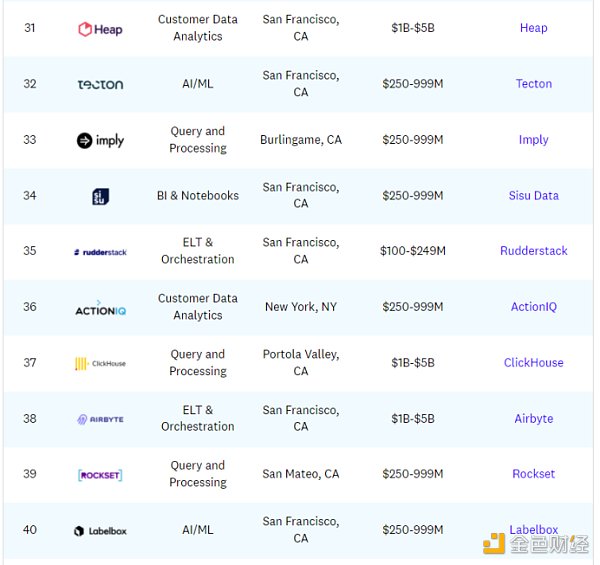Screen dimensions: 600x565
Task: Open the Heap link
Action: (x=533, y=28)
